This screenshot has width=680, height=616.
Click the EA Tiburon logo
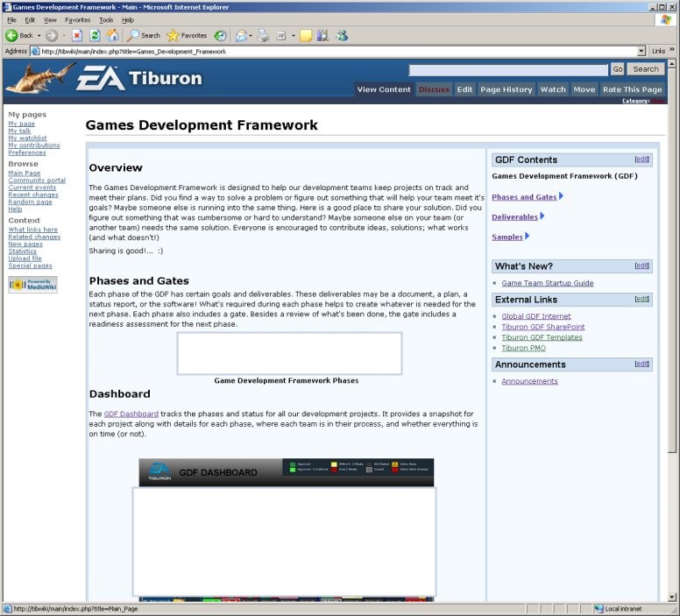(138, 78)
